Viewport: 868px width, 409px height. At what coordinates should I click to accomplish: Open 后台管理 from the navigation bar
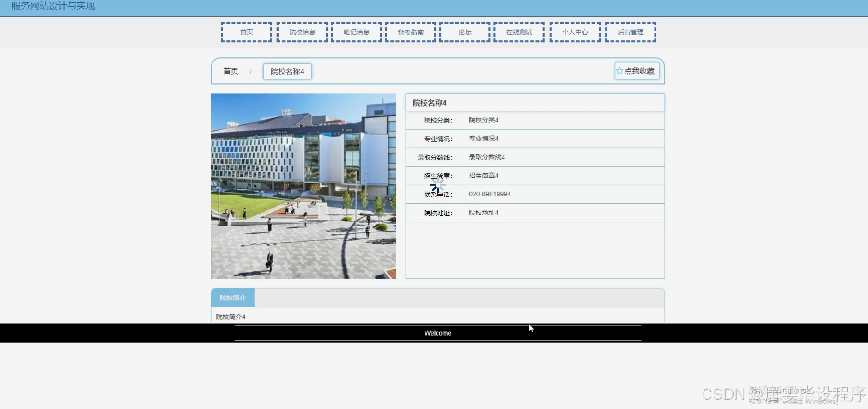(631, 32)
